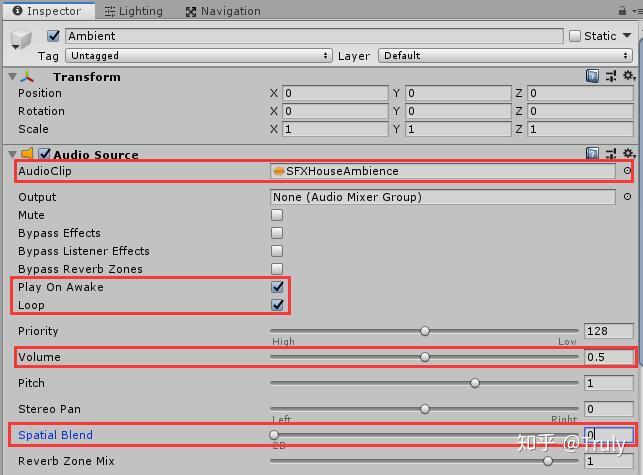643x475 pixels.
Task: Open the Transform component help reference icon
Action: pyautogui.click(x=592, y=76)
